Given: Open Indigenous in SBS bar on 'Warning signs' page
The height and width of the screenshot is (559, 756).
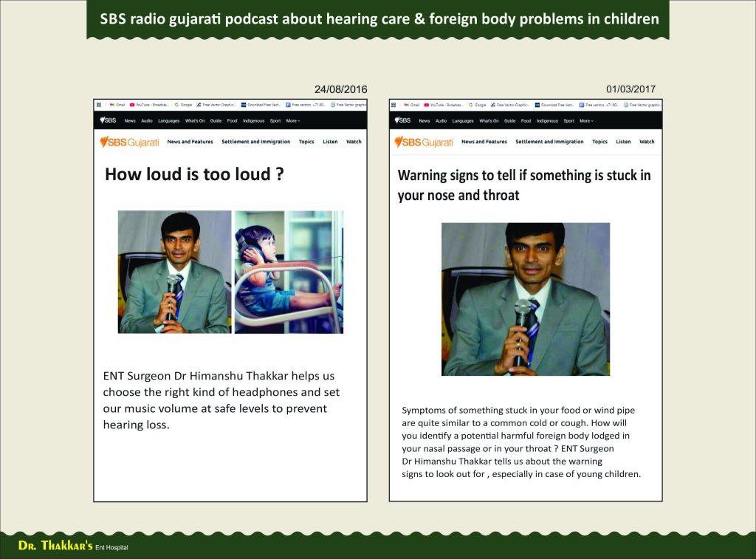Looking at the screenshot, I should (x=547, y=121).
